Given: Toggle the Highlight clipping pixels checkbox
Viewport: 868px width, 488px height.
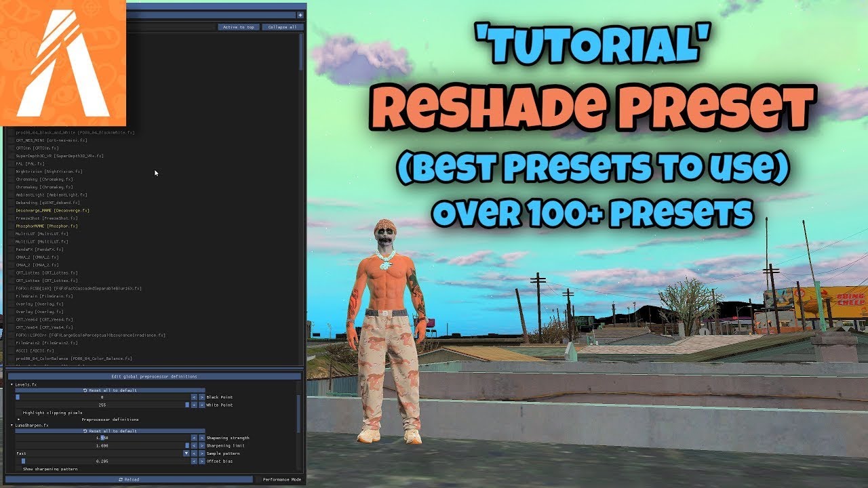Looking at the screenshot, I should [x=18, y=413].
